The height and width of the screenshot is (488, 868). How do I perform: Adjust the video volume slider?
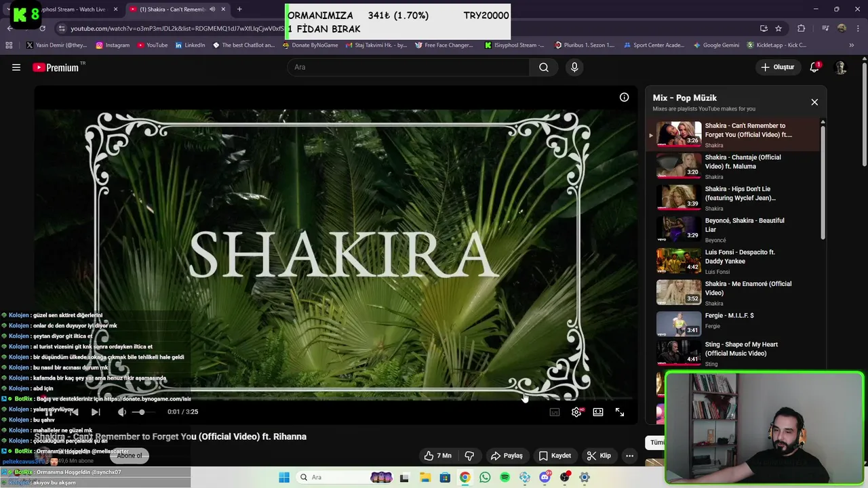(144, 411)
